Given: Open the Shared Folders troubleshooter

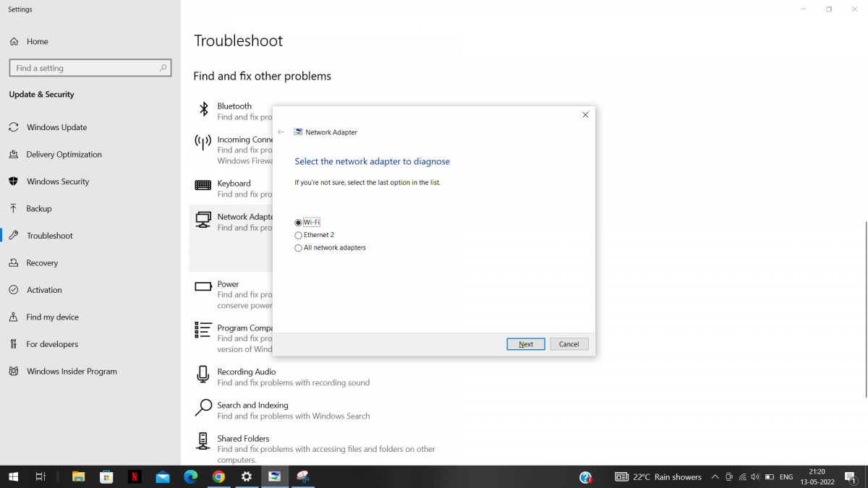Looking at the screenshot, I should (203, 442).
